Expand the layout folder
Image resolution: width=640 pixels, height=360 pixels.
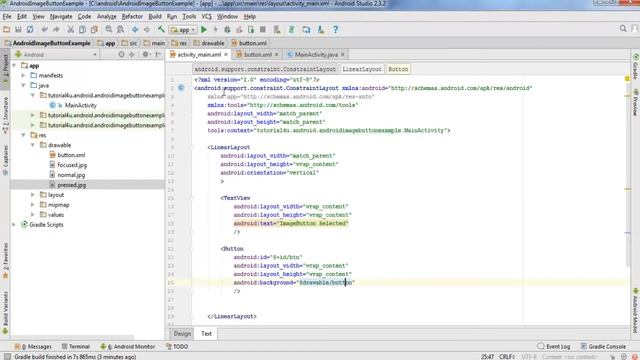click(33, 195)
